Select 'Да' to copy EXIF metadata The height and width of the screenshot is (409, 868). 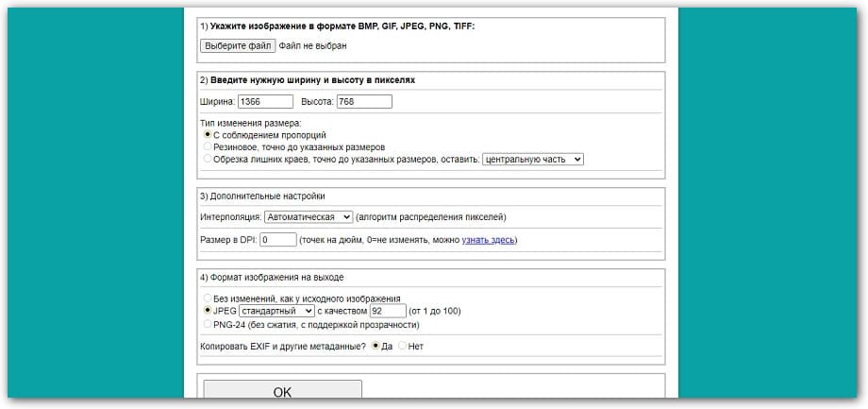pos(376,346)
